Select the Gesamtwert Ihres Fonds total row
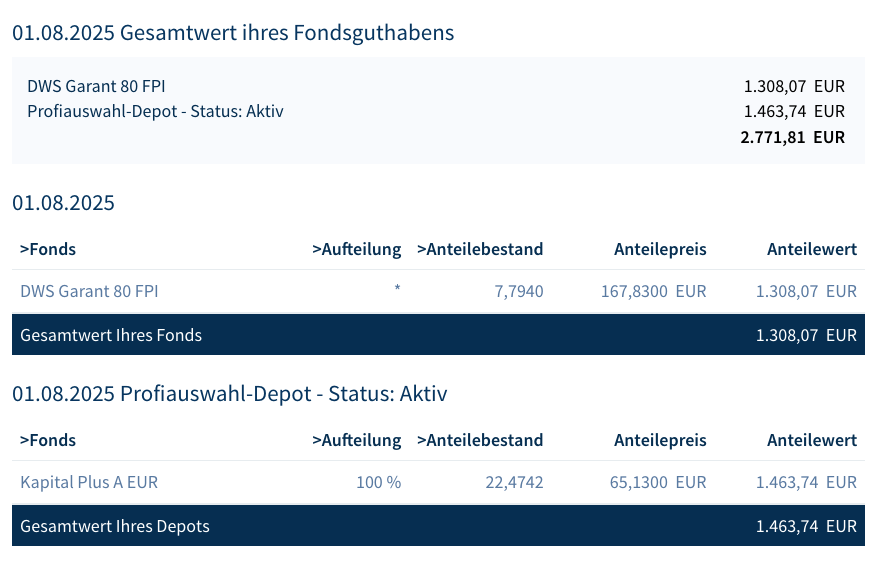The height and width of the screenshot is (561, 893). point(438,335)
